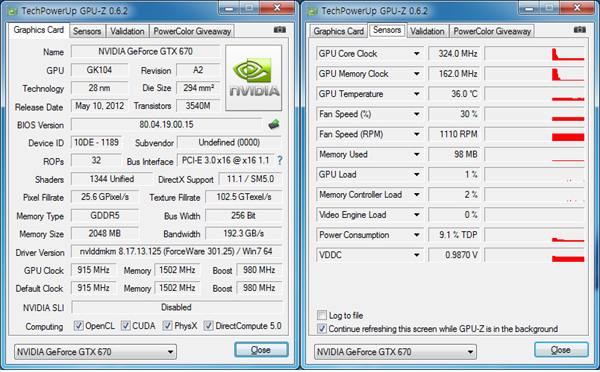This screenshot has width=600, height=372.
Task: Click GPU-Z app icon in right title bar
Action: tap(313, 11)
